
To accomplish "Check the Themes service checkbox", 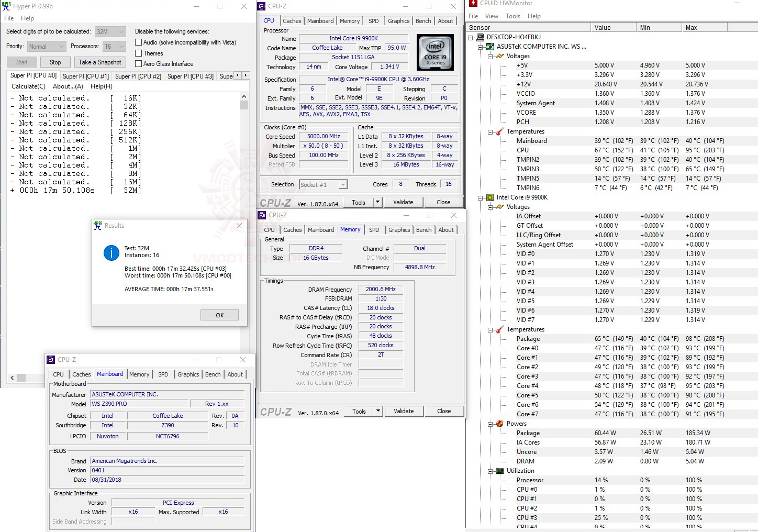I will [x=138, y=53].
